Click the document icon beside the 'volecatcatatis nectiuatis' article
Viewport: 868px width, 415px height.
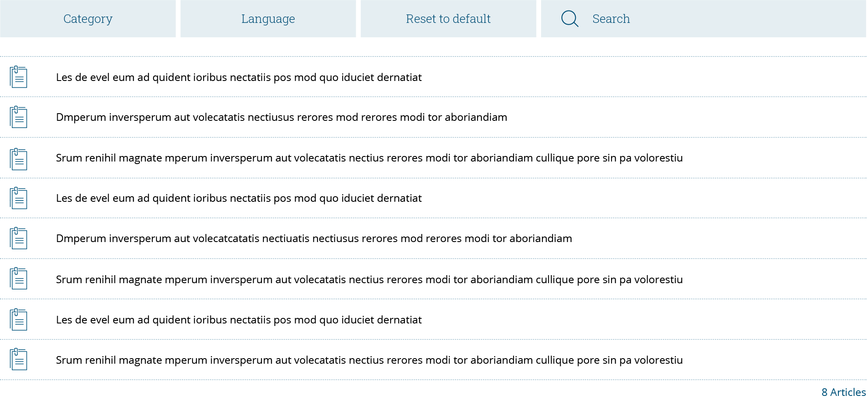19,238
